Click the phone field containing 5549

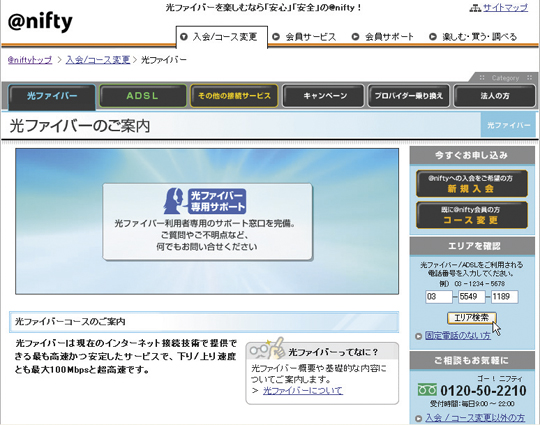[x=471, y=297]
